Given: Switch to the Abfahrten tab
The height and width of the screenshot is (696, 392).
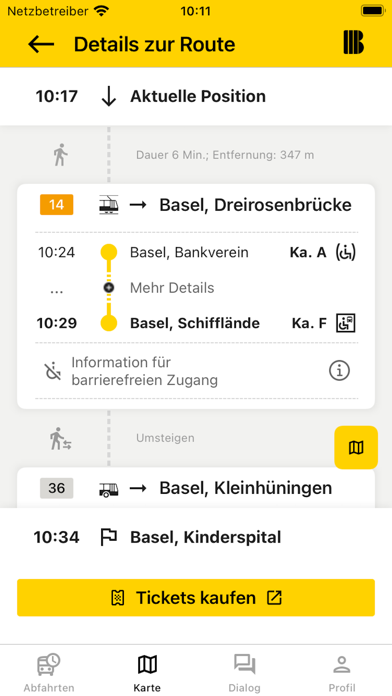Looking at the screenshot, I should [x=49, y=673].
